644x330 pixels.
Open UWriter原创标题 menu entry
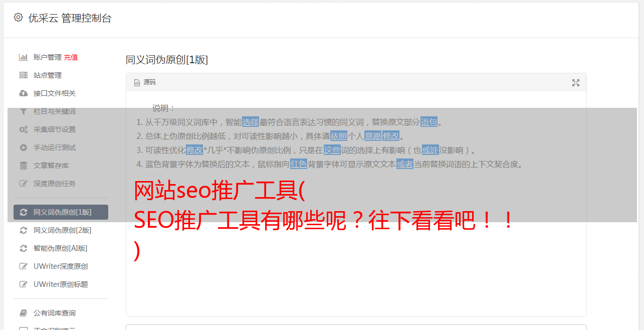[x=61, y=284]
